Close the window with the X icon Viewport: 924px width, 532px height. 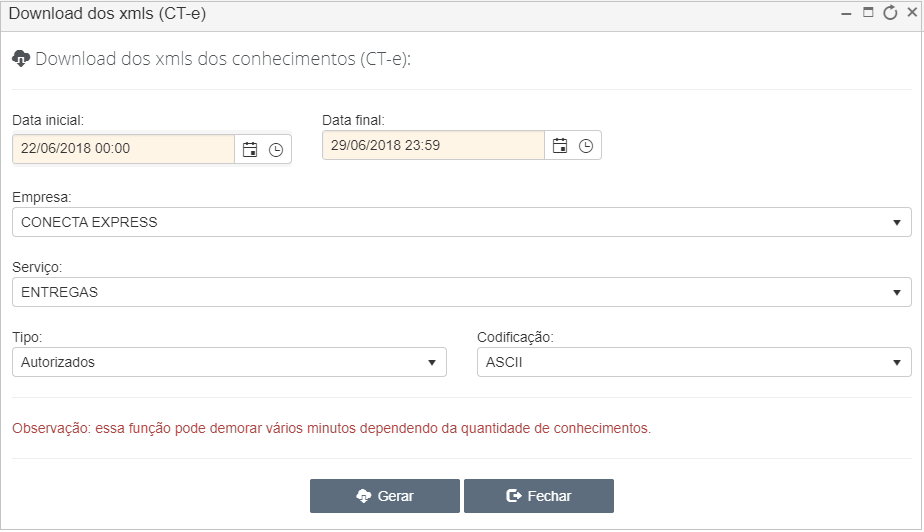coord(912,12)
